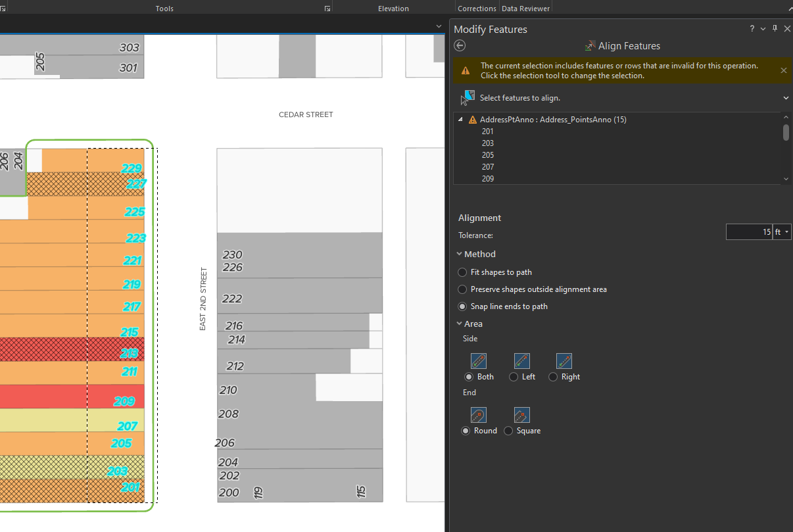Open help for Modify Features pane
This screenshot has width=793, height=532.
751,28
